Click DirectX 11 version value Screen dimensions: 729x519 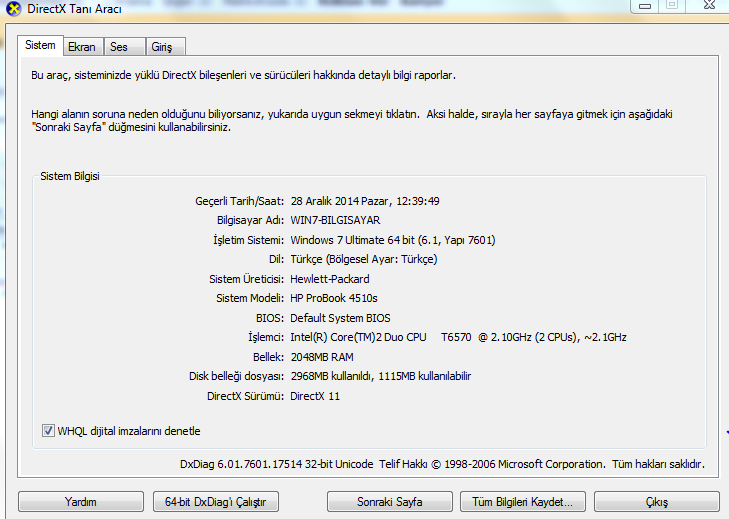[315, 396]
